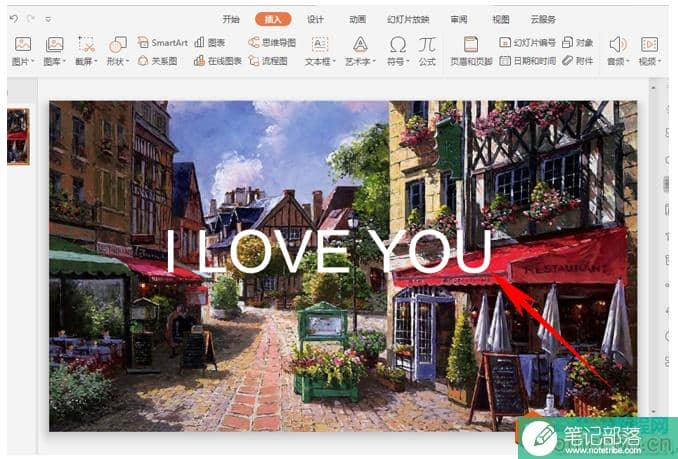Switch to the 开始 tab
This screenshot has height=459, width=678.
(230, 19)
